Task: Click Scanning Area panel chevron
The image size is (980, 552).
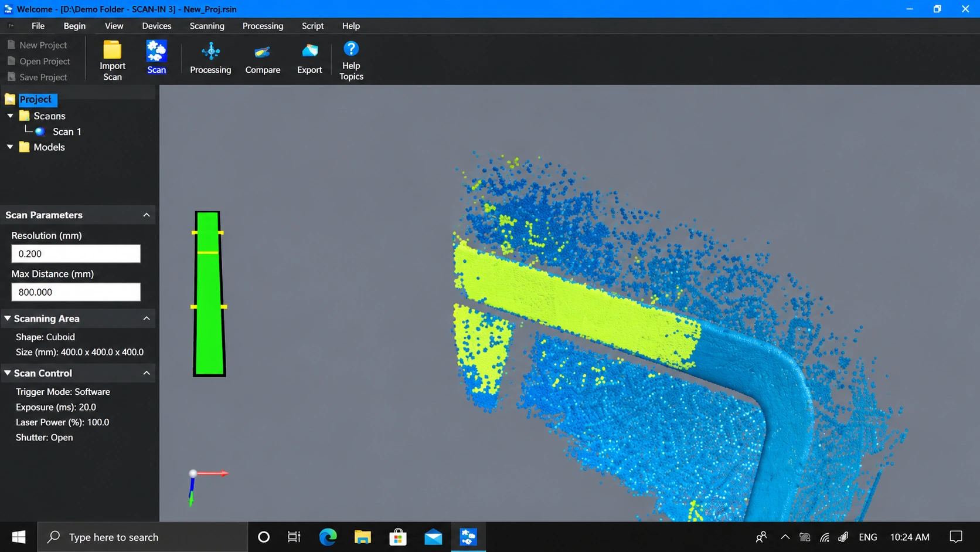Action: [147, 318]
